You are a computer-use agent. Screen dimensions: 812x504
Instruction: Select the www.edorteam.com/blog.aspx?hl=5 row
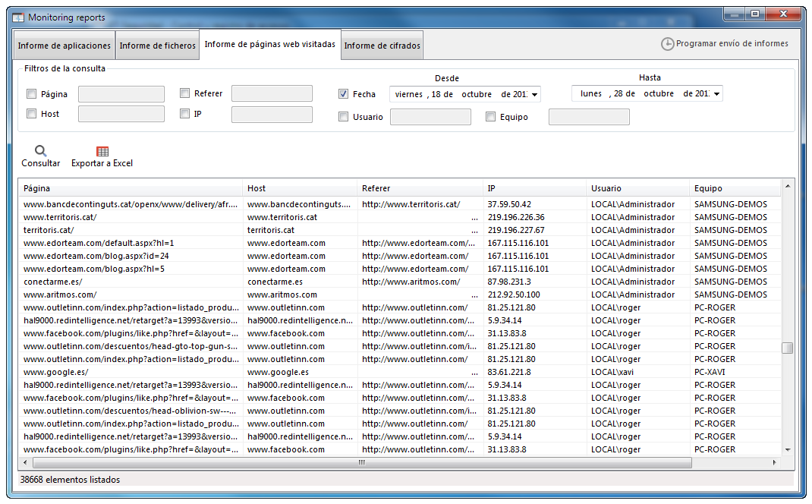pyautogui.click(x=399, y=269)
